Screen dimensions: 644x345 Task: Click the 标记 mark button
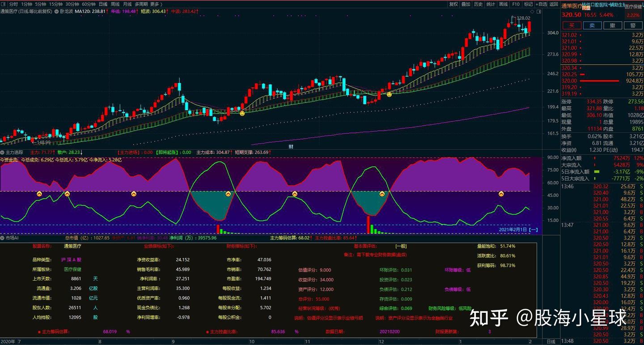click(x=528, y=4)
